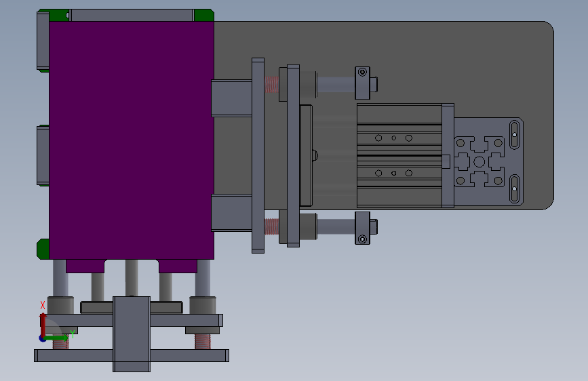Screen dimensions: 588x381
Task: Select the right purple tab below block
Action: click(178, 266)
